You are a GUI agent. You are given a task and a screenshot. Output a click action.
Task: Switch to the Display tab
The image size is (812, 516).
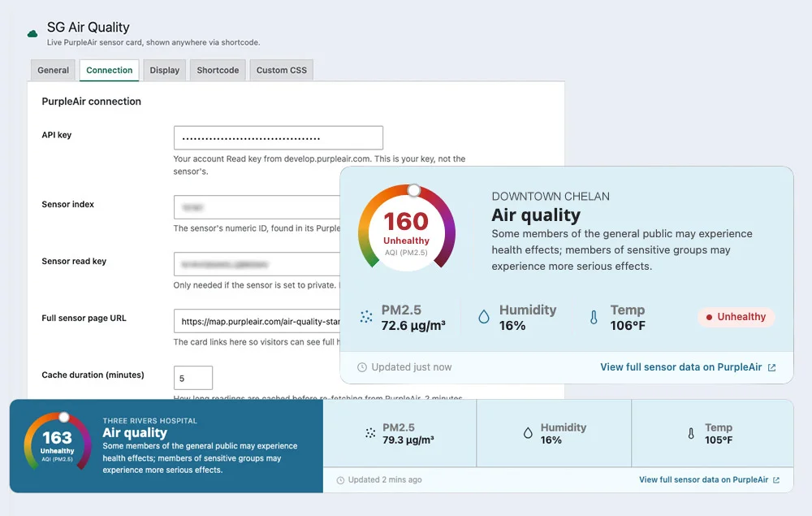(x=165, y=70)
